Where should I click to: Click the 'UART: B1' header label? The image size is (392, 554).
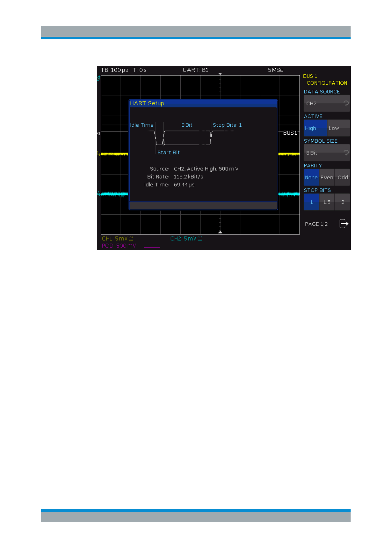[196, 70]
